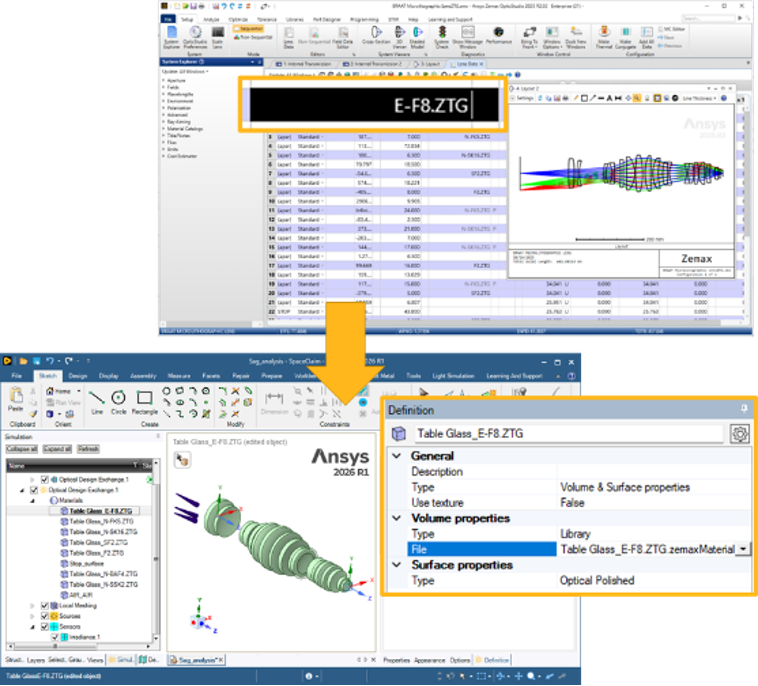Run System Check traffic light

coord(442,37)
